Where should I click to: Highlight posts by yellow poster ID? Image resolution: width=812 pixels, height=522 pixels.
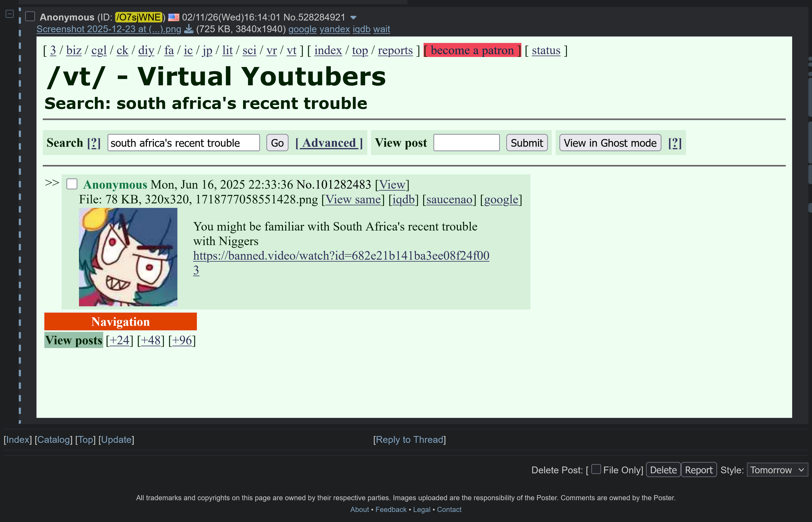pyautogui.click(x=138, y=17)
